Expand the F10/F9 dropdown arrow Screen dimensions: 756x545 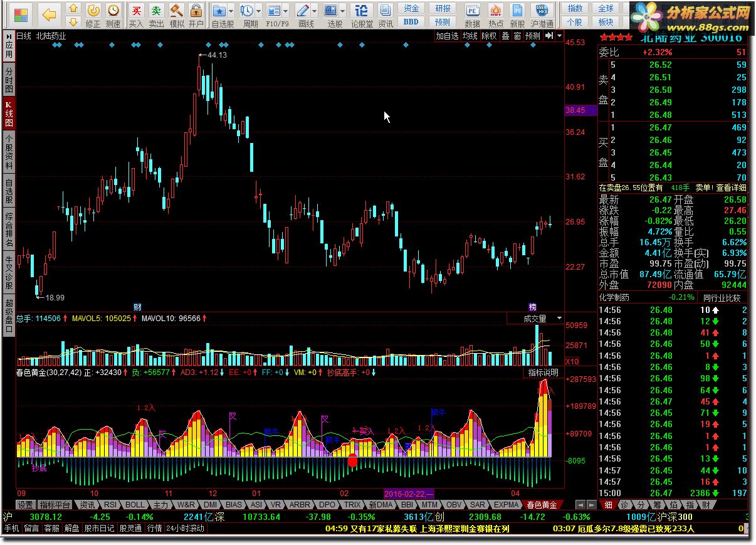[285, 11]
